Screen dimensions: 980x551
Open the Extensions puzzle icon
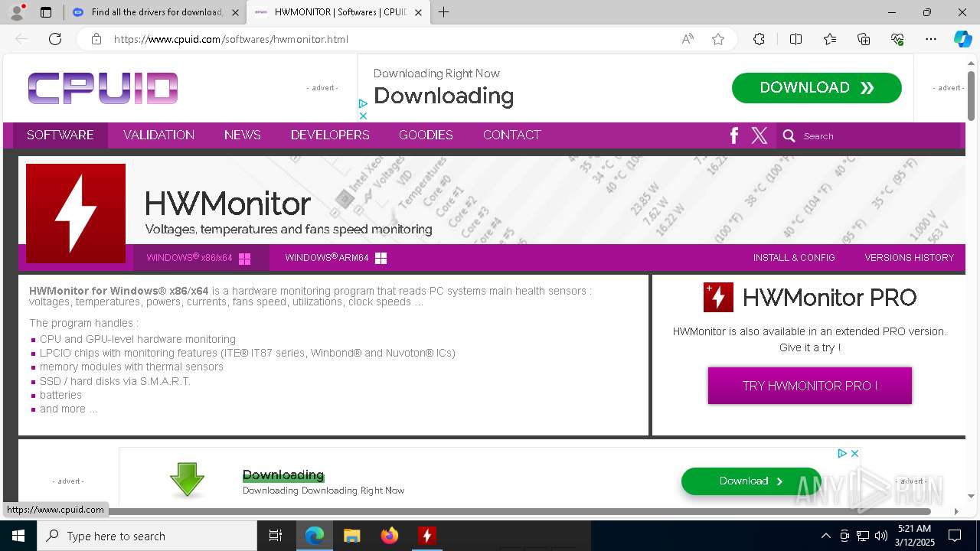point(759,39)
